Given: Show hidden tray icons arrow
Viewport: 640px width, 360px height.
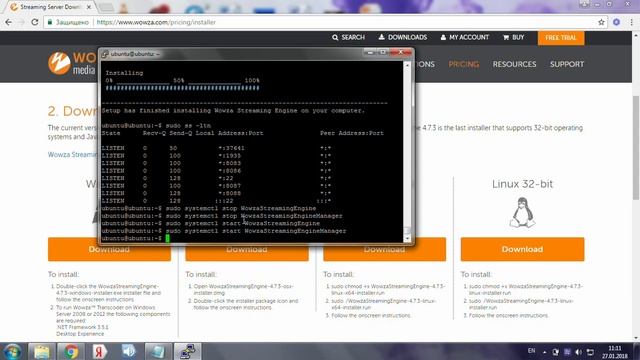Looking at the screenshot, I should click(x=544, y=352).
